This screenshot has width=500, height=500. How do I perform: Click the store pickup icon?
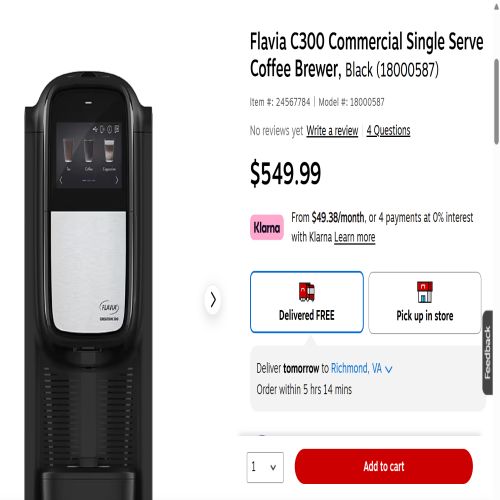(x=425, y=292)
